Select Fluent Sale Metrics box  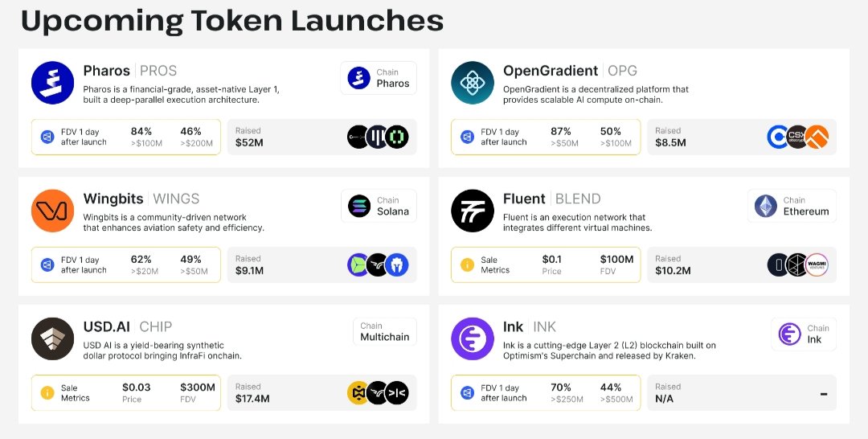(x=546, y=265)
